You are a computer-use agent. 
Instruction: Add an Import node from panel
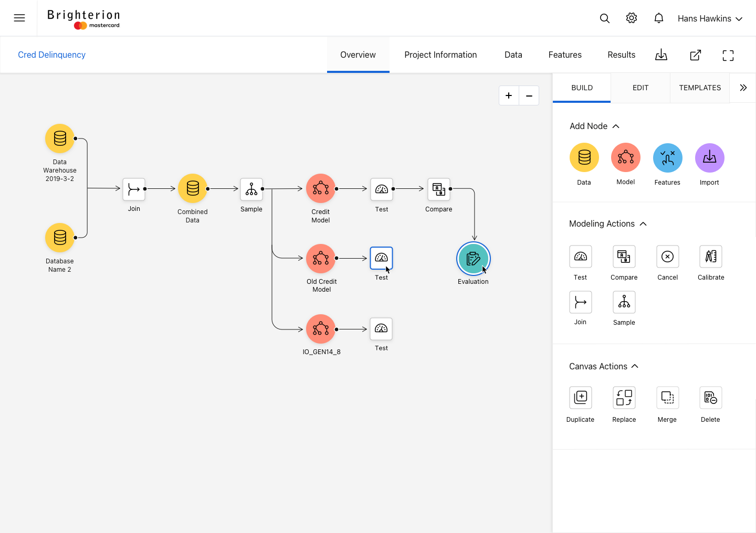(709, 157)
